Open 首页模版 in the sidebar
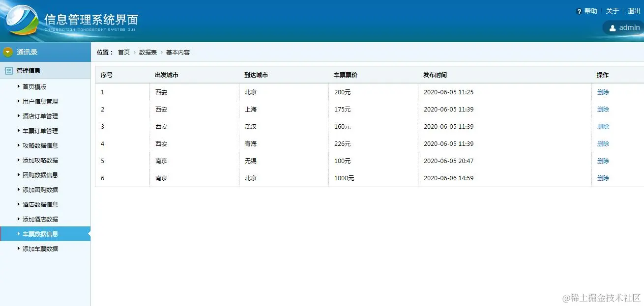This screenshot has width=644, height=306. (x=34, y=87)
